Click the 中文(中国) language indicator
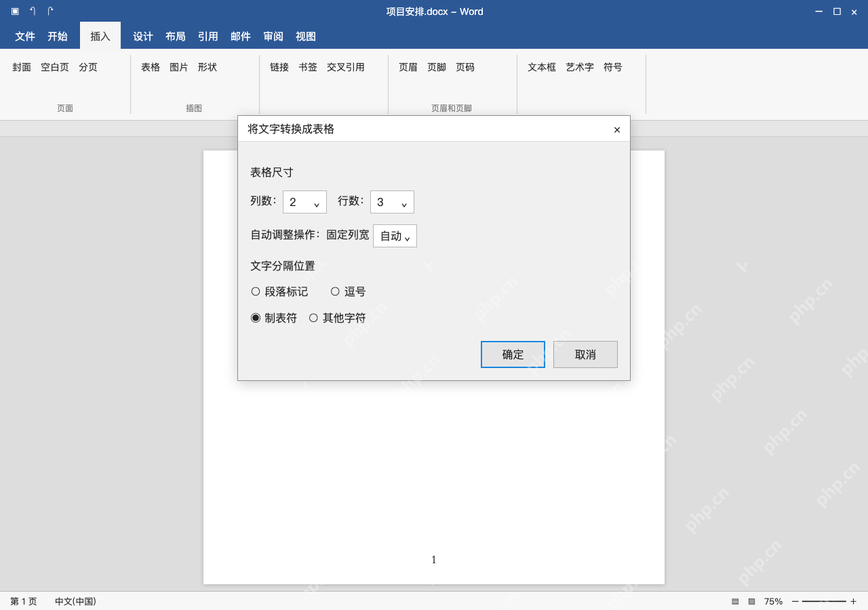 [x=75, y=601]
